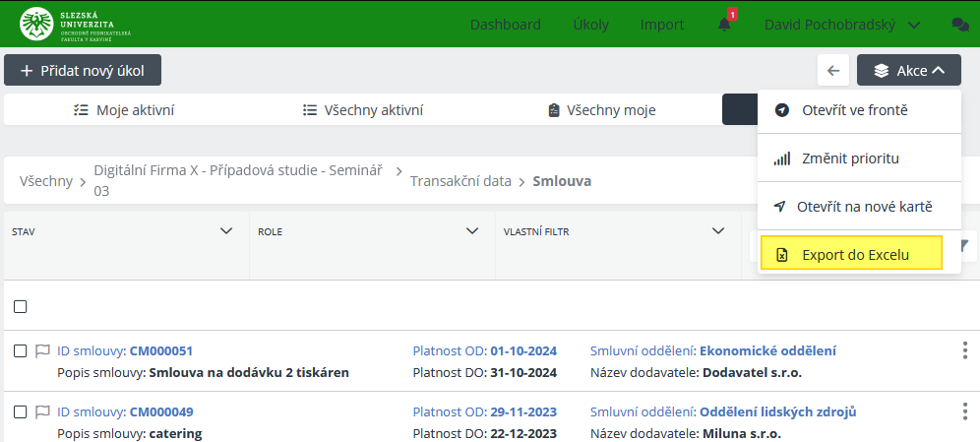
Task: Open the David Pochobradský user menu
Action: pos(842,25)
